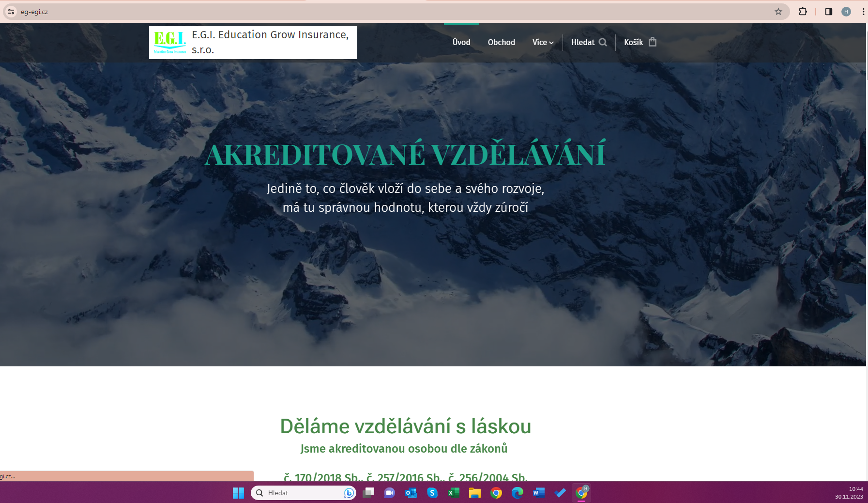Open Task View on the taskbar

368,493
